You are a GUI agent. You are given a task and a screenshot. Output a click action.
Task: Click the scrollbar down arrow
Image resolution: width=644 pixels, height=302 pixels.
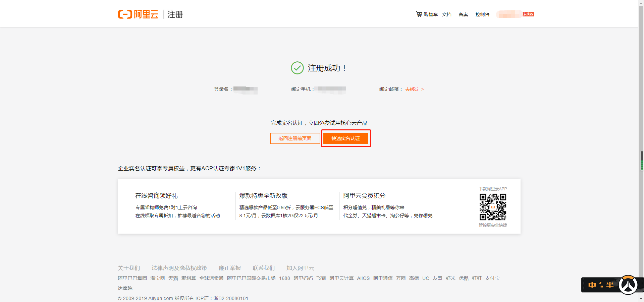pos(641,299)
